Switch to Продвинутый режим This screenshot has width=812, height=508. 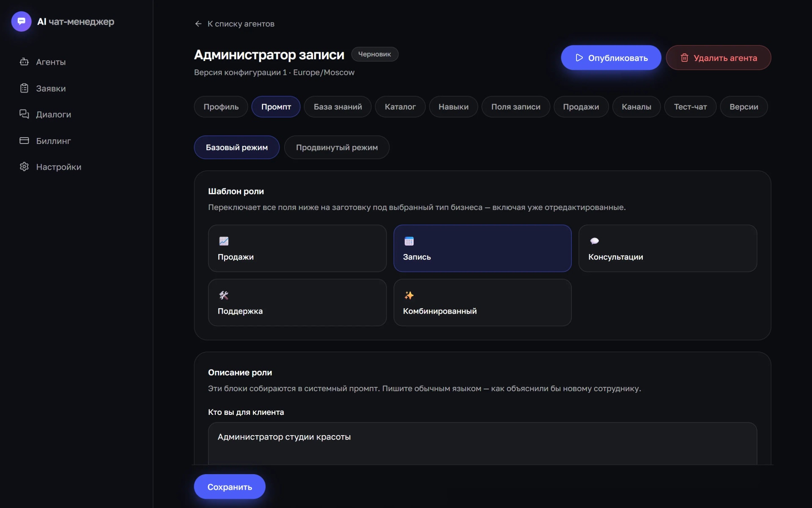(x=337, y=147)
